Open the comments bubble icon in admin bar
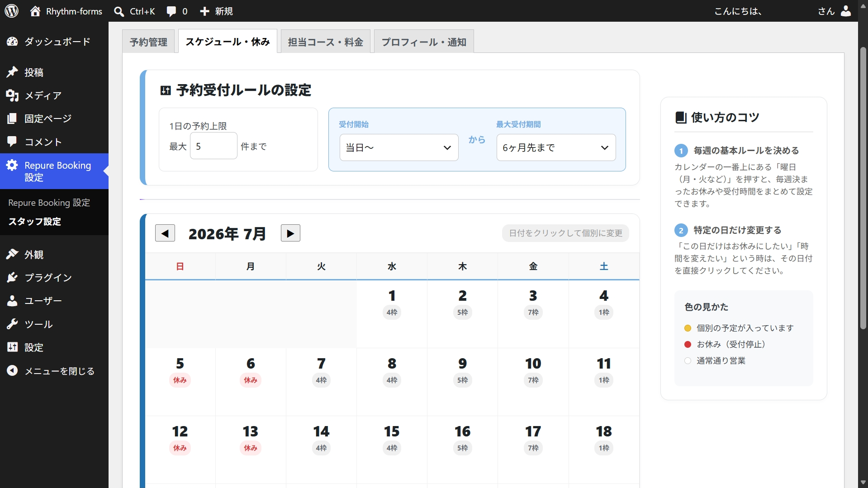The image size is (868, 488). point(171,11)
